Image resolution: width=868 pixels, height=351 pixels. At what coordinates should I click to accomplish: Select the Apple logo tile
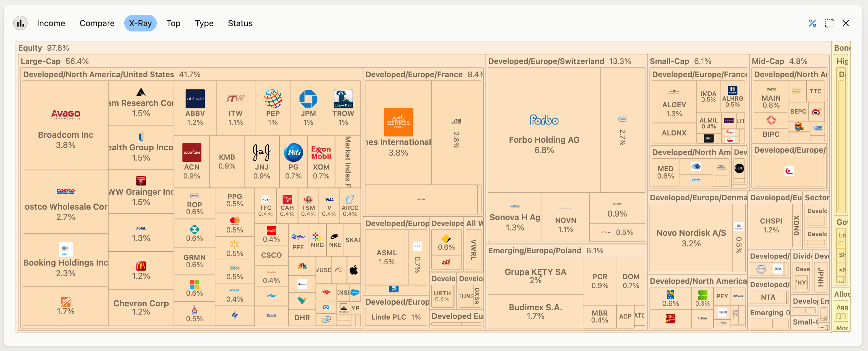[354, 270]
